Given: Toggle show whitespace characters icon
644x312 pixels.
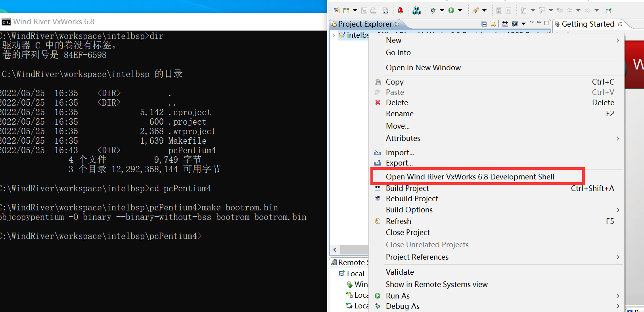Looking at the screenshot, I should point(508,11).
